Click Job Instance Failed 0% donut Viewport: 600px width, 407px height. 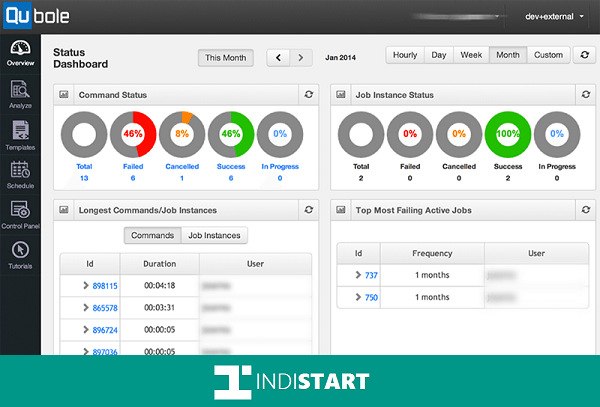(x=410, y=134)
